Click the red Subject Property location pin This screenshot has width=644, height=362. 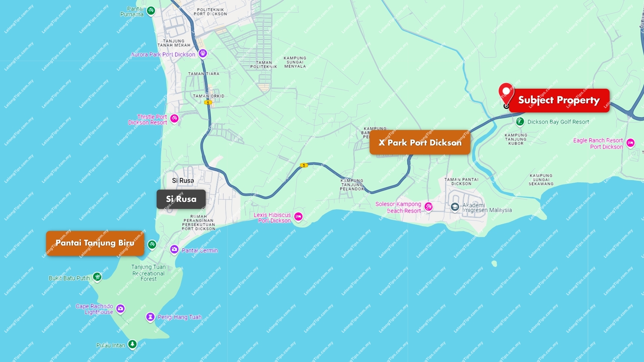(506, 94)
